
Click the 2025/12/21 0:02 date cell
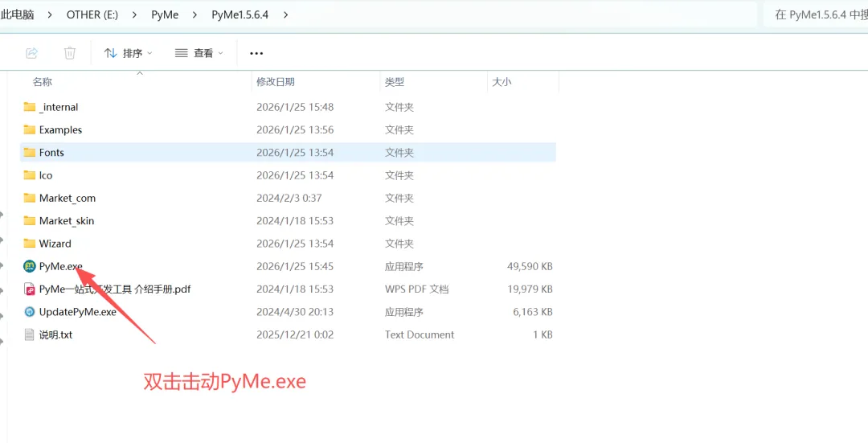click(x=295, y=334)
